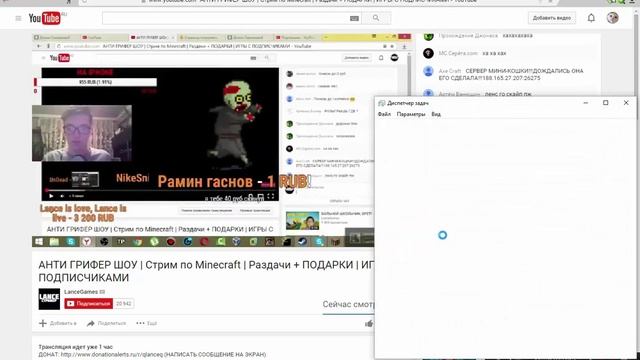The width and height of the screenshot is (640, 360).
Task: Open the donationalerts donation link
Action: pos(112,354)
